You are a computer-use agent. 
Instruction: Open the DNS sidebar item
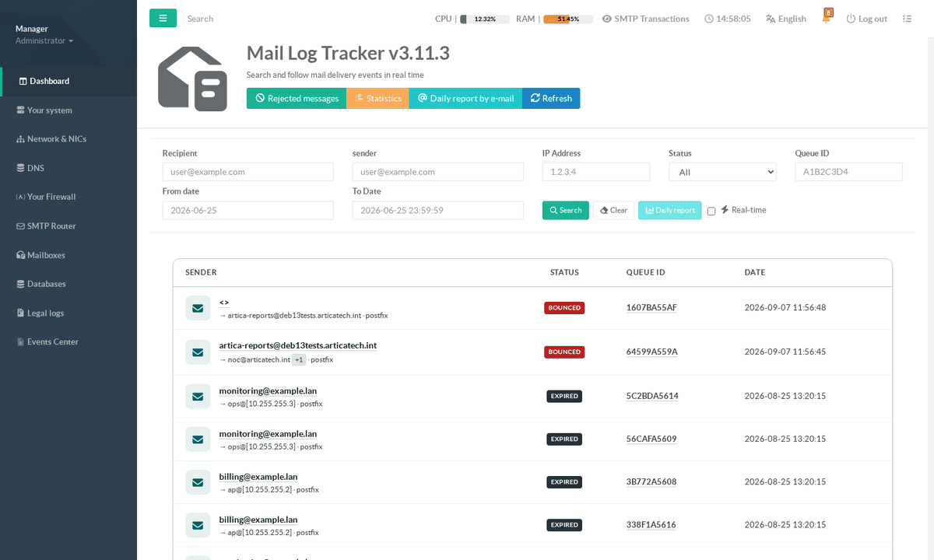(68, 168)
